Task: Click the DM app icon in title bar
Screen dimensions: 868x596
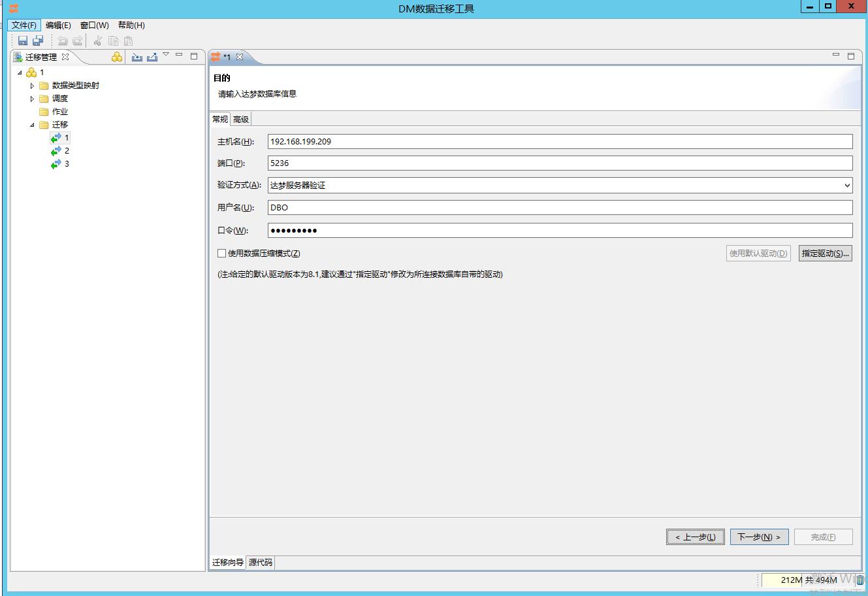Action: click(13, 8)
